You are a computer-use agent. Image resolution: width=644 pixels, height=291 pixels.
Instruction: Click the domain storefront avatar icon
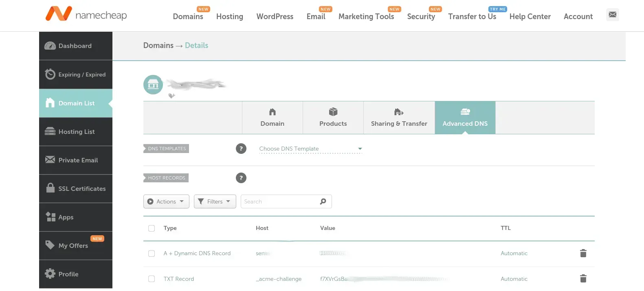pos(153,85)
